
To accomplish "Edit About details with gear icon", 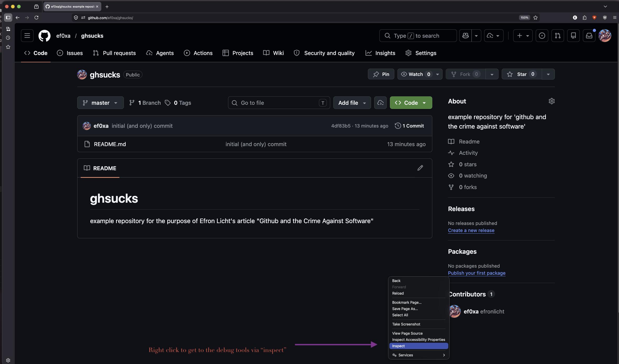I will (552, 101).
